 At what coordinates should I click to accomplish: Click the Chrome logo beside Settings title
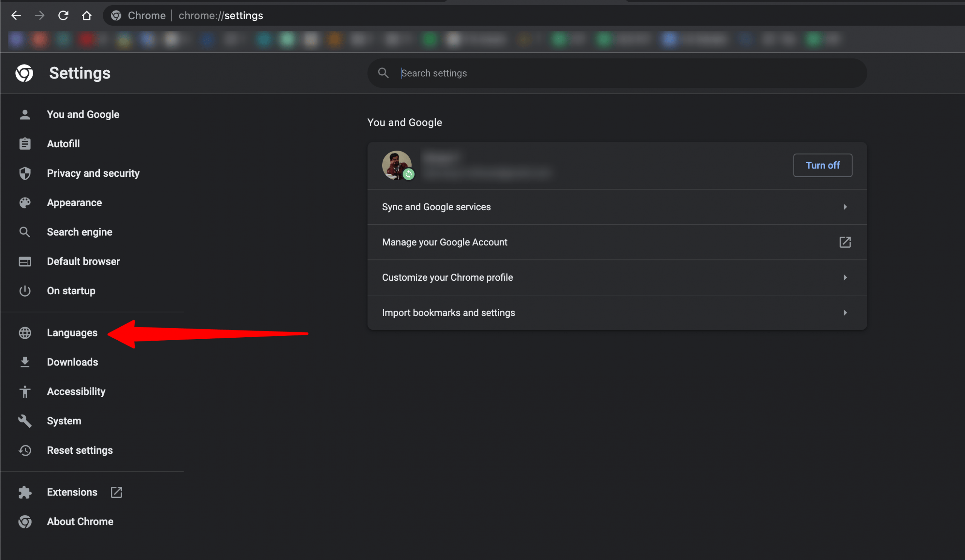pyautogui.click(x=24, y=73)
